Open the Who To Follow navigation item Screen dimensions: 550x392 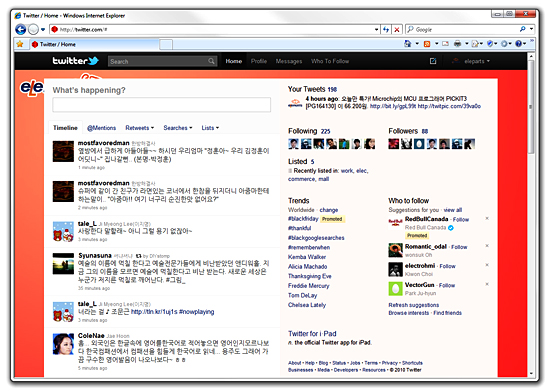[x=330, y=61]
